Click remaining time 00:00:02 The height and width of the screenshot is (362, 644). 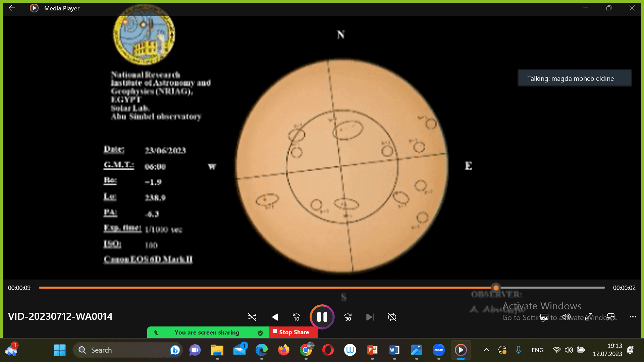(624, 288)
